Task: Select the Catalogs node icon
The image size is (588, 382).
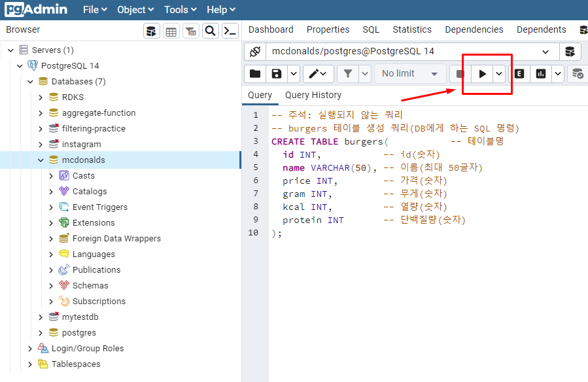Action: pos(64,191)
